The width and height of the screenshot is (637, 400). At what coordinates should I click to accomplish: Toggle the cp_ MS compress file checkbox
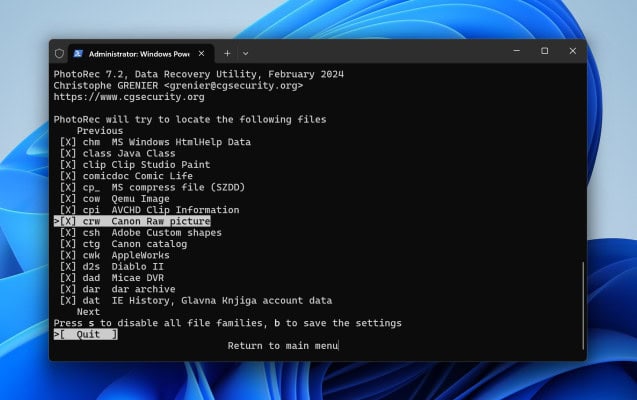(x=68, y=188)
